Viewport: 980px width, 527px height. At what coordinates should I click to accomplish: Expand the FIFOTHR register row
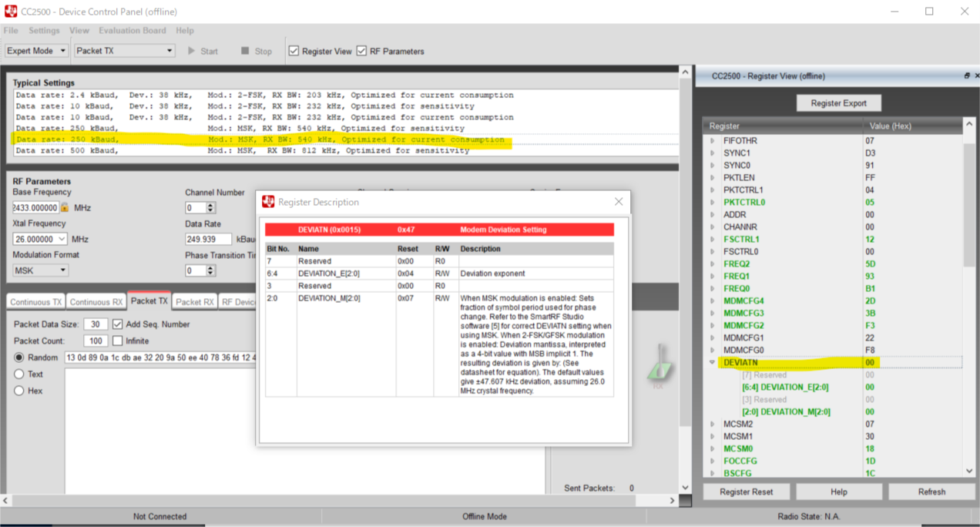(713, 141)
